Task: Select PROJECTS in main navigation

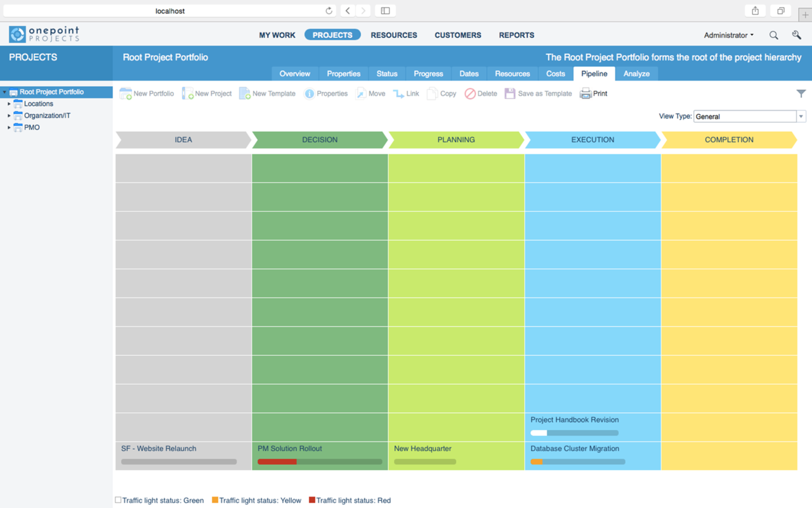Action: (332, 35)
